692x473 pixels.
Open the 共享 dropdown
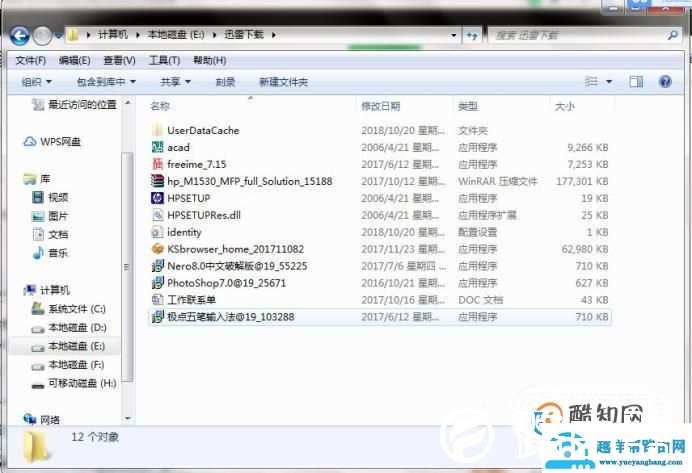(x=175, y=82)
